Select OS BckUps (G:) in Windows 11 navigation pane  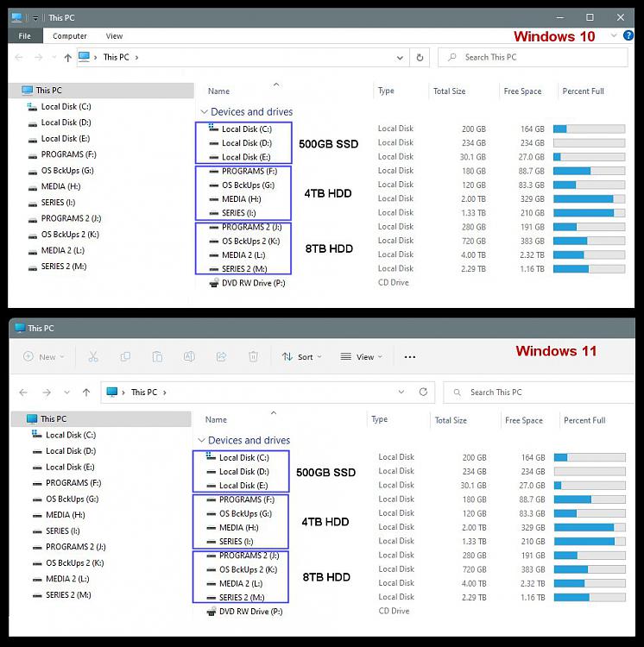tap(73, 499)
